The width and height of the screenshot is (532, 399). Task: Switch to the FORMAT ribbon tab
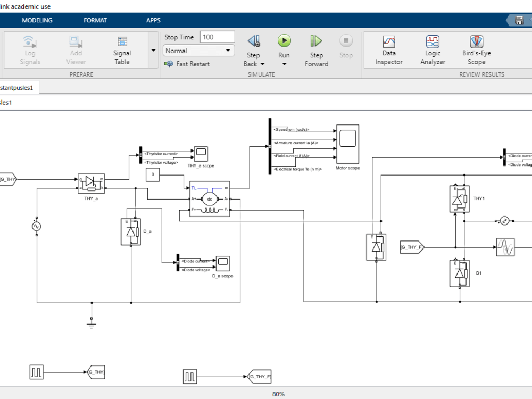pos(95,20)
